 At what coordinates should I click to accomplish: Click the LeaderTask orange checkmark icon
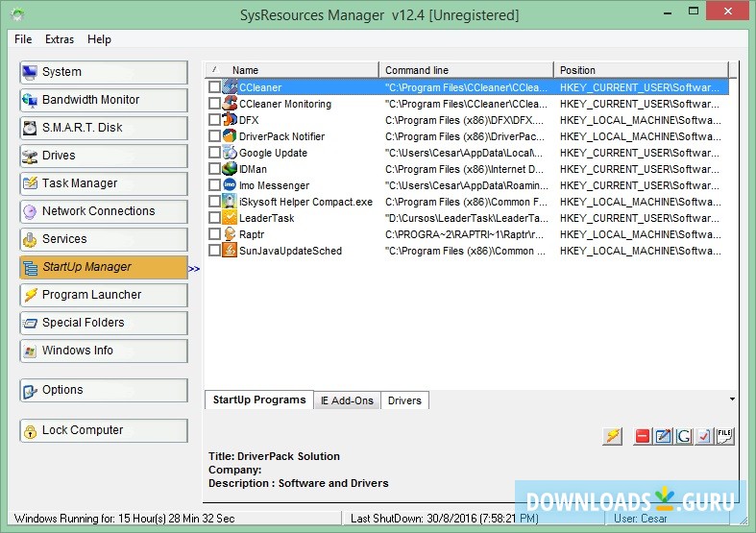point(230,218)
